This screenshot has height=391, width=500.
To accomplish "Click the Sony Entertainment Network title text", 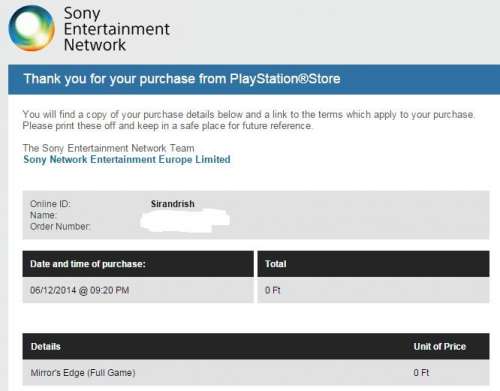I will [x=117, y=29].
